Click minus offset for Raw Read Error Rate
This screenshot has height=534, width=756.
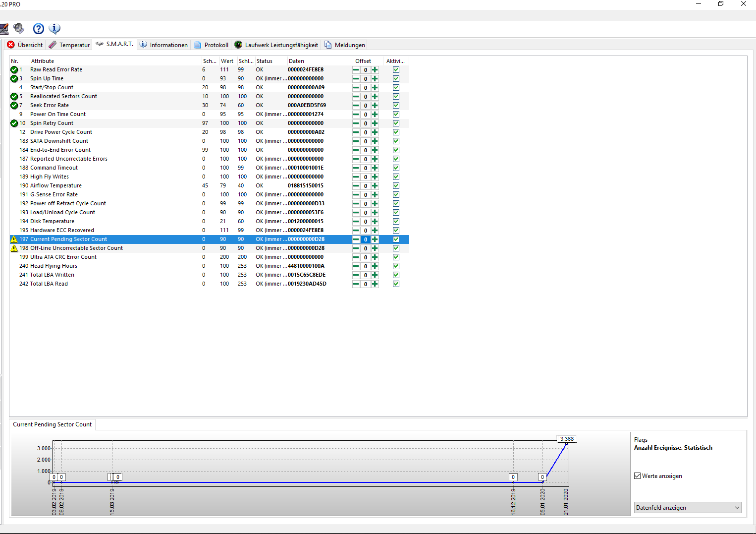pos(356,70)
